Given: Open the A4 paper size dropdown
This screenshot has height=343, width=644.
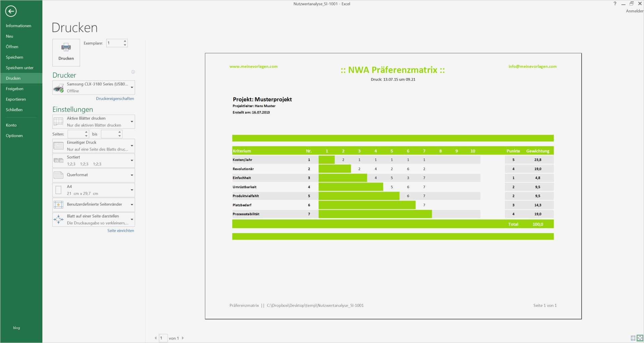Looking at the screenshot, I should (x=94, y=190).
